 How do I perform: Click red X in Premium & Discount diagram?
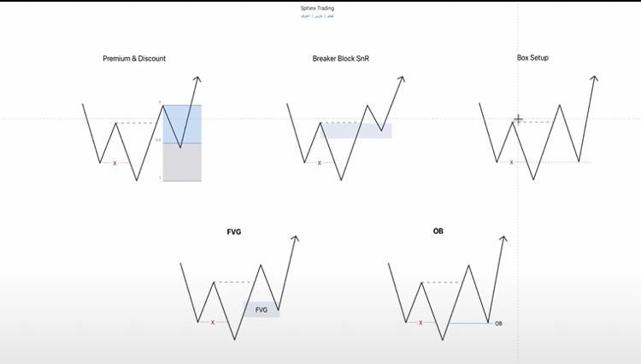[115, 163]
